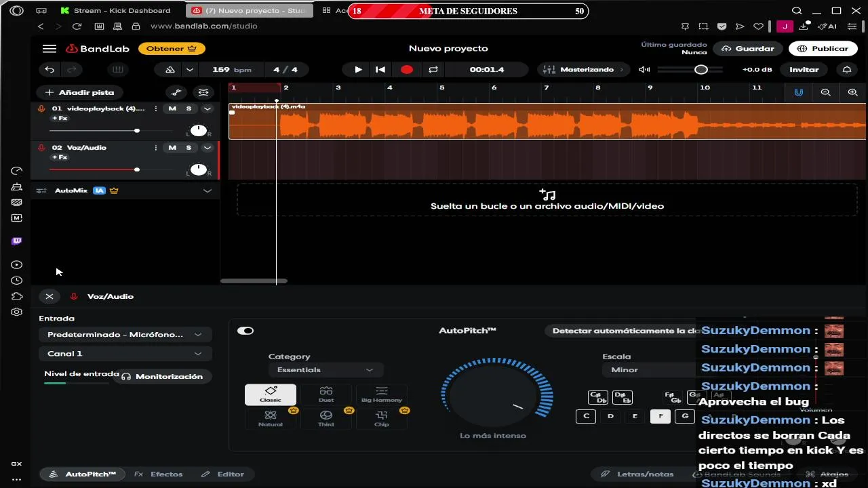
Task: Expand the AutoMix section
Action: [208, 190]
